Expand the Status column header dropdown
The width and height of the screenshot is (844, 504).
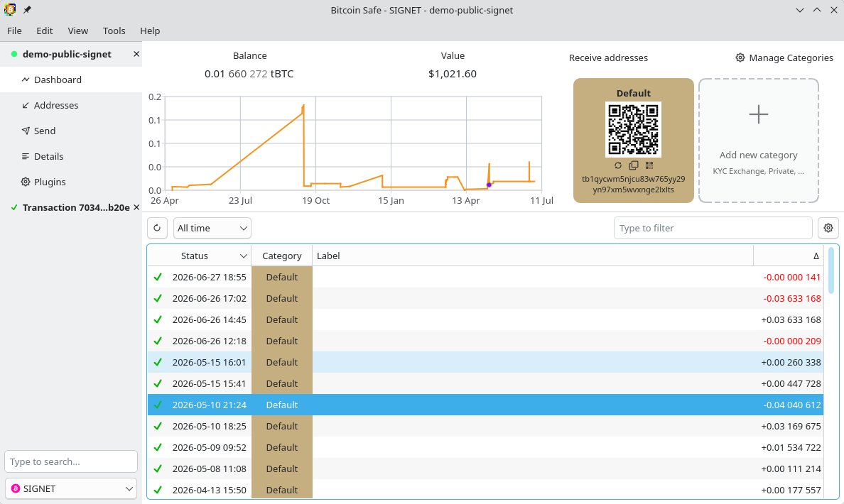coord(243,256)
